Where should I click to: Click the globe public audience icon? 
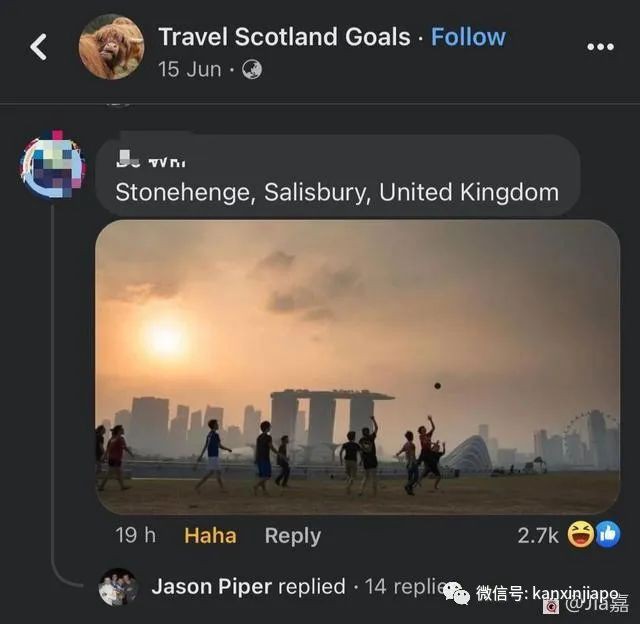tap(252, 70)
